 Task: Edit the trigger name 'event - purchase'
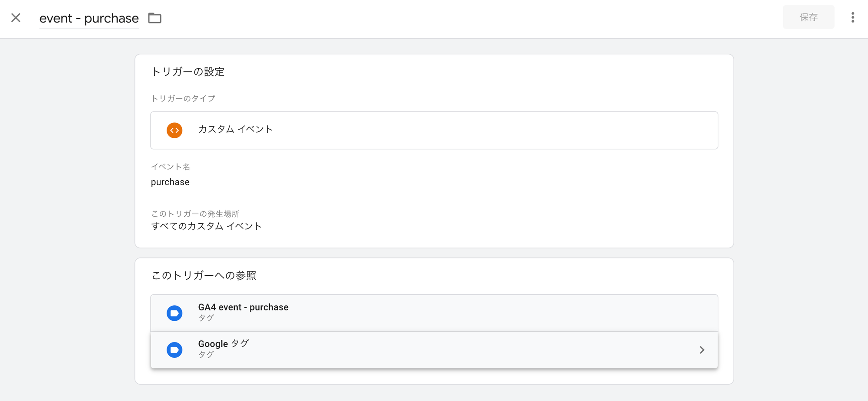pos(89,19)
